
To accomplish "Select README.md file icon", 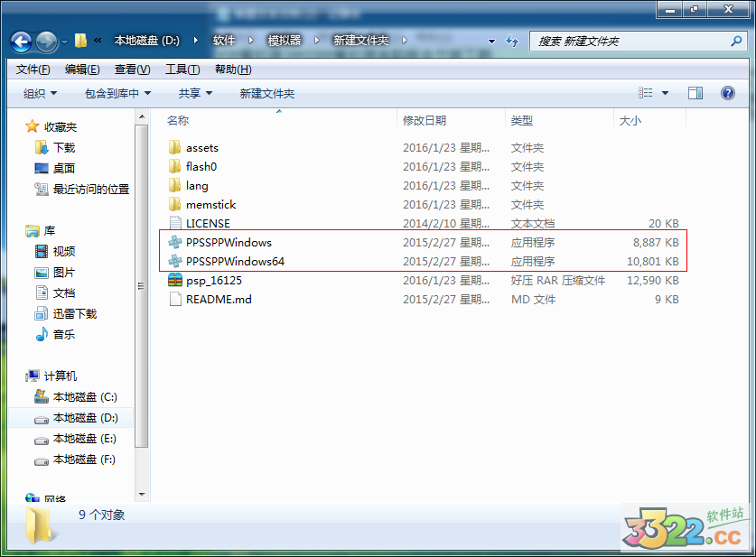I will point(175,299).
